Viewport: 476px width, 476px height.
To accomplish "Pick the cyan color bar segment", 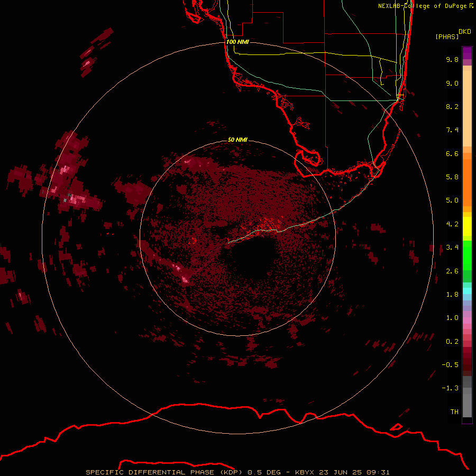I will (x=467, y=291).
